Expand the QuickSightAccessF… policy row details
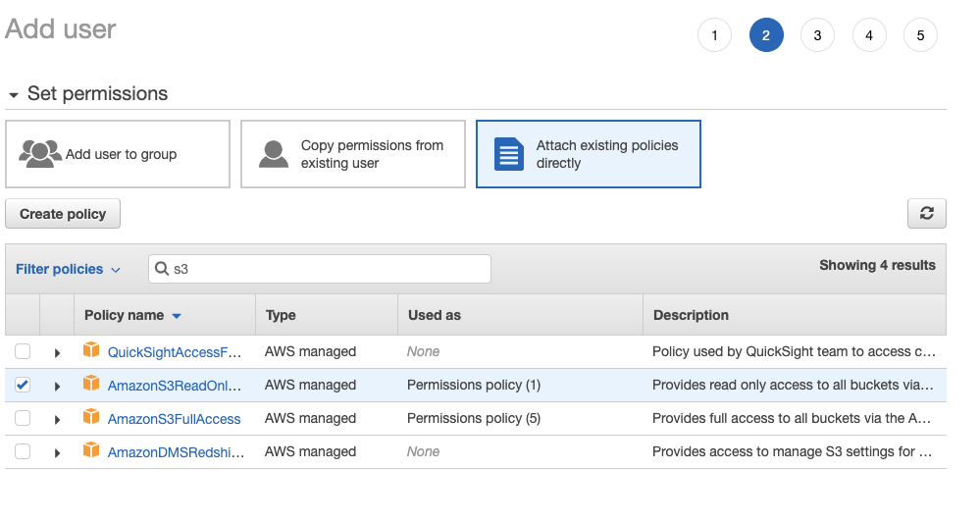980x522 pixels. (x=57, y=352)
